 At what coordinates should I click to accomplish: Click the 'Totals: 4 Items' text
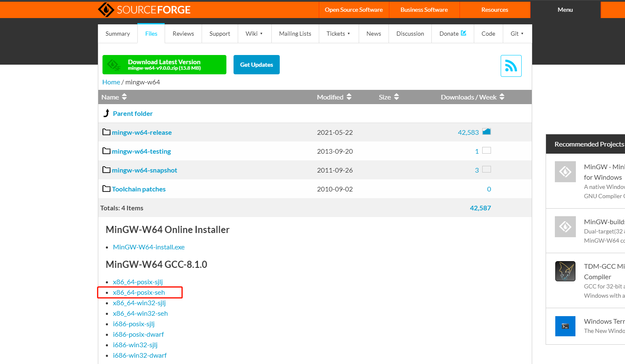[x=122, y=208]
